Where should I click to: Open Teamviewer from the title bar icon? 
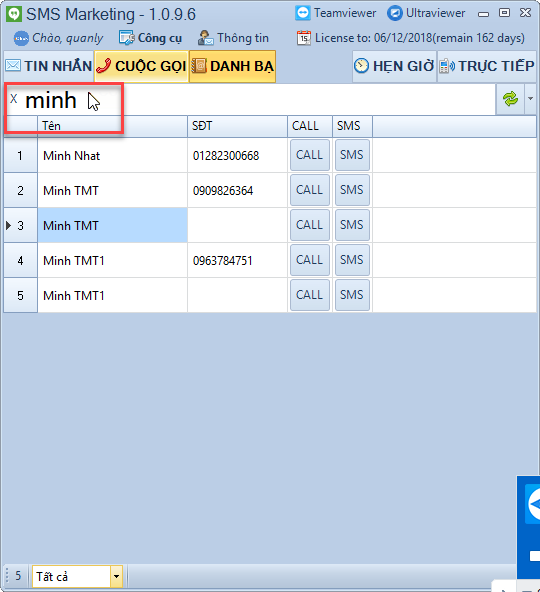click(x=302, y=13)
